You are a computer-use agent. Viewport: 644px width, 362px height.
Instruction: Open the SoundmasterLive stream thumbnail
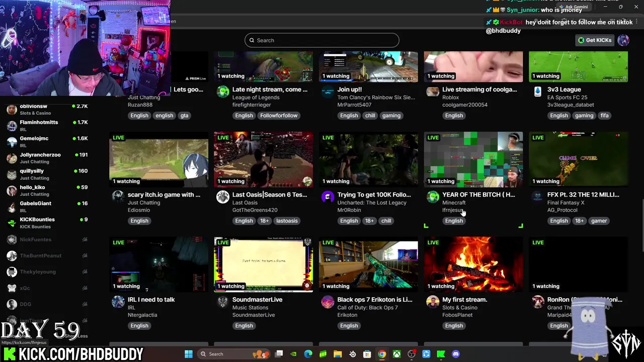pos(263,264)
